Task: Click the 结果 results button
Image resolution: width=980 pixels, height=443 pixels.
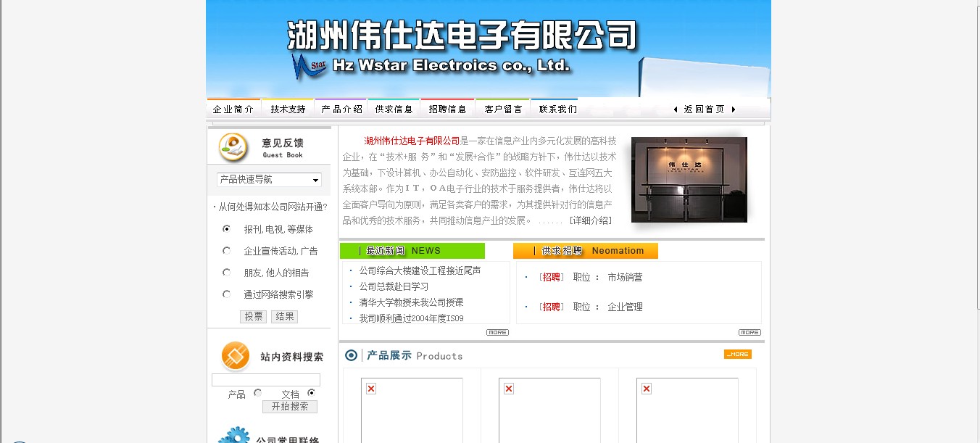Action: click(x=284, y=317)
